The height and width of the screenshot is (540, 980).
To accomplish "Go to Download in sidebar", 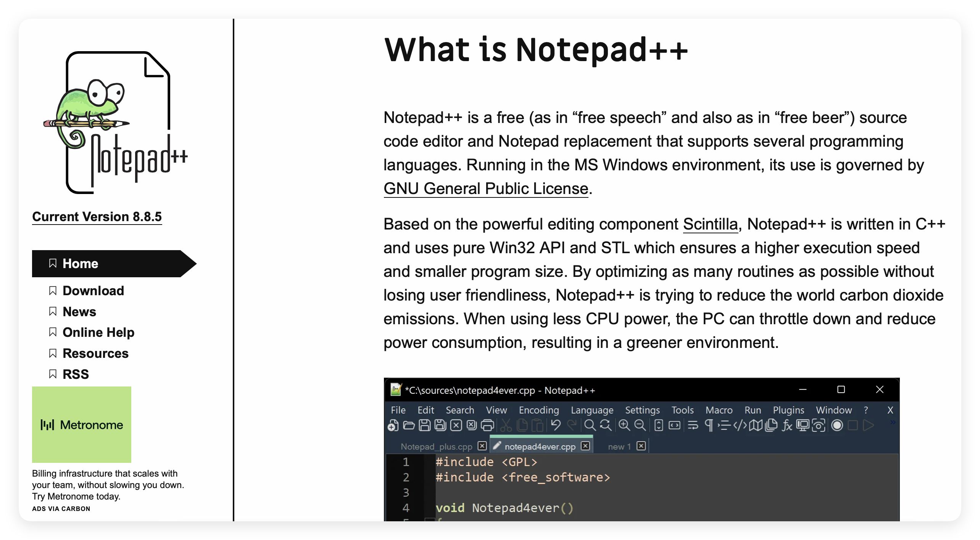I will [x=93, y=291].
